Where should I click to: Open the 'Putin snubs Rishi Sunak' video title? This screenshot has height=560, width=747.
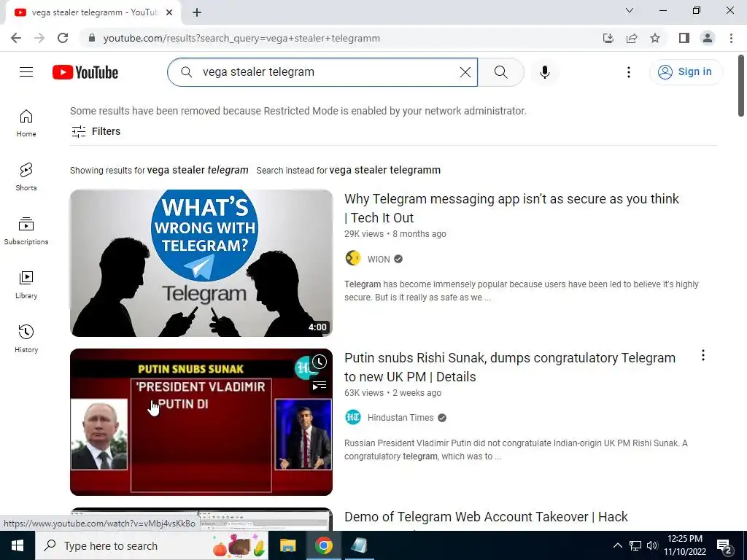click(510, 367)
